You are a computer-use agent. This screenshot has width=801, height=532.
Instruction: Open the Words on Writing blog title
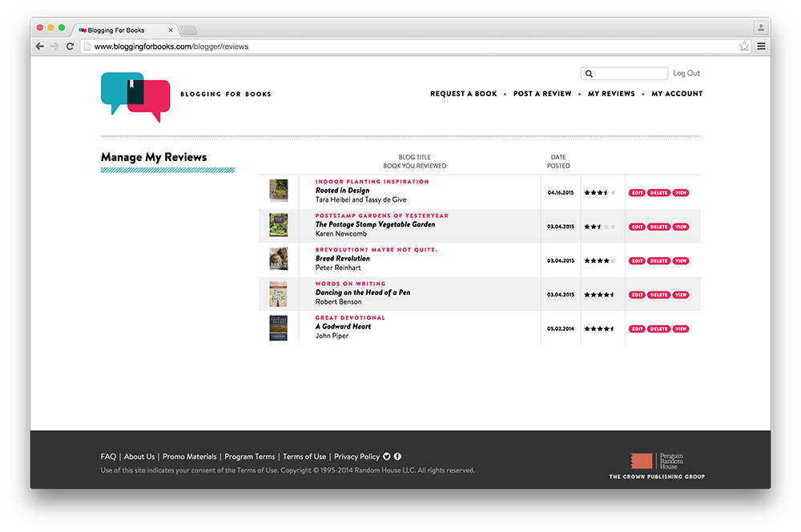350,284
